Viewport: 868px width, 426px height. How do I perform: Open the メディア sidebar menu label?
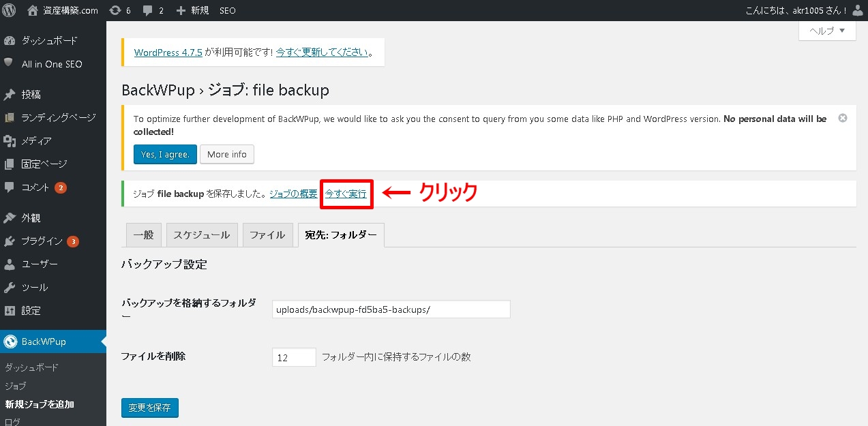coord(37,141)
